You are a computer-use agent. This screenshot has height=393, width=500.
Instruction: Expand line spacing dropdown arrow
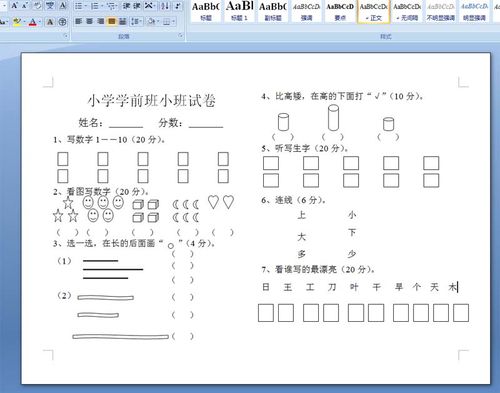tap(141, 22)
